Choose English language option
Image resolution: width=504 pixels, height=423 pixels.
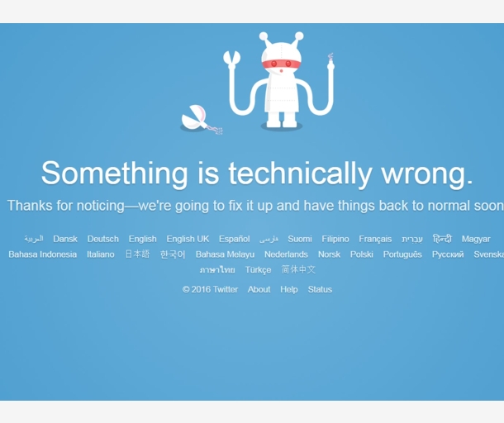click(x=143, y=239)
